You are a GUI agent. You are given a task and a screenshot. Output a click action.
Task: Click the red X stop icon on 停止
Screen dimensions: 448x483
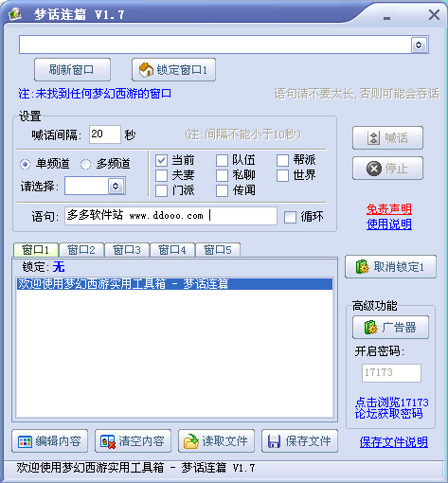[x=374, y=169]
